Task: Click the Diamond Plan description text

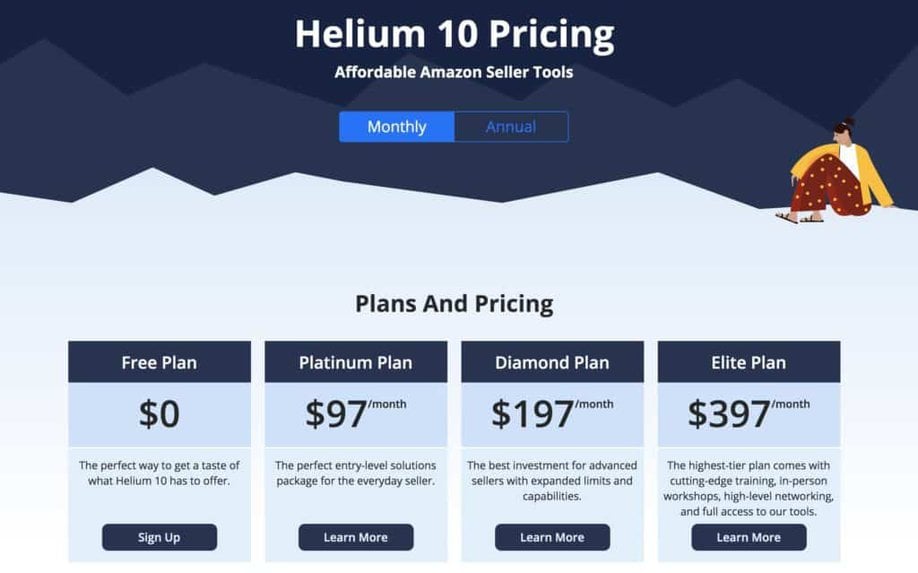Action: 552,481
